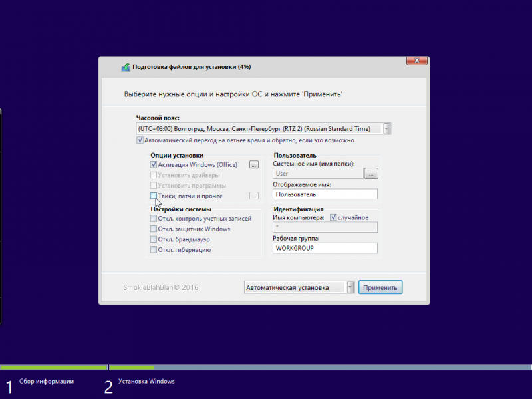
Task: Click the Установка Windows progress bar
Action: pos(321,368)
